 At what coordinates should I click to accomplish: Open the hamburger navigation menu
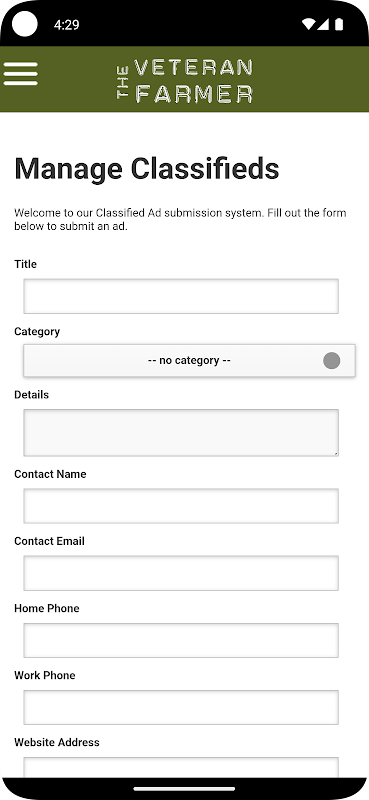click(20, 74)
